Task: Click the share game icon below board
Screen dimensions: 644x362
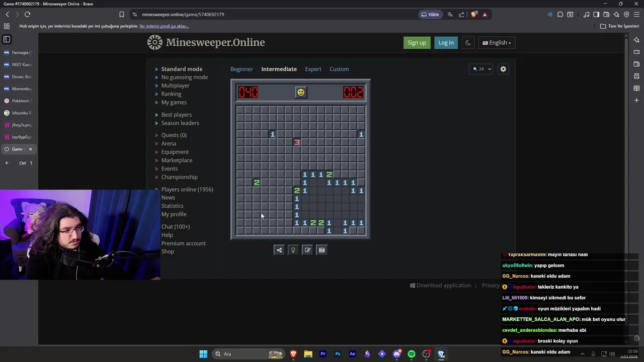Action: [279, 250]
